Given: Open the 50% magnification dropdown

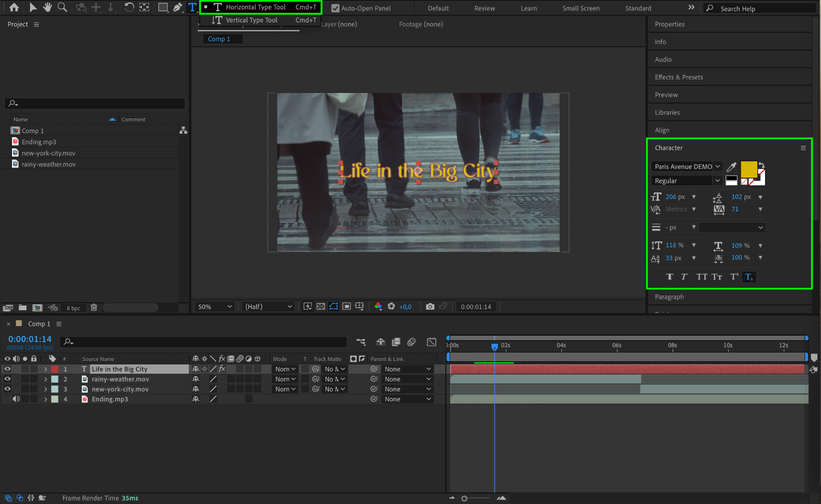Looking at the screenshot, I should [x=214, y=307].
